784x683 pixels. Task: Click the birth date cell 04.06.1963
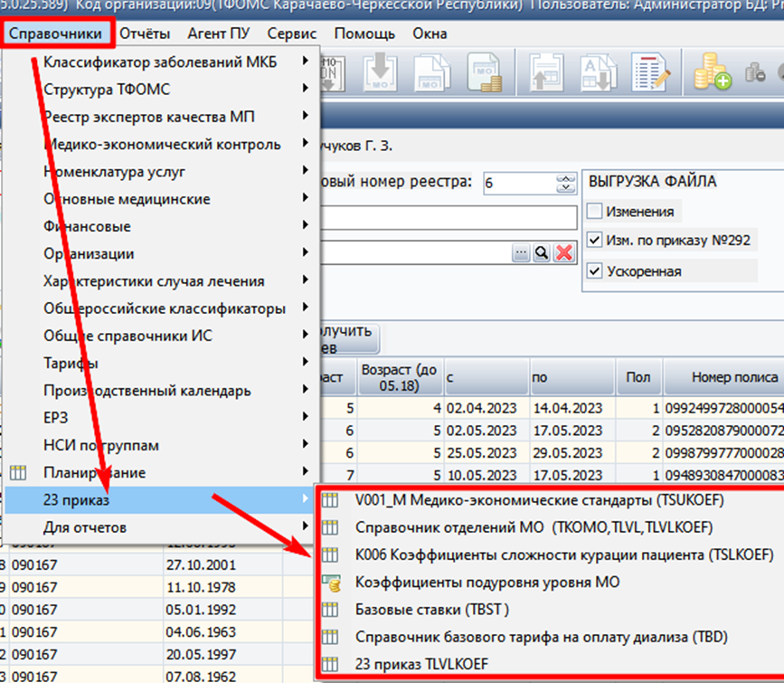tap(223, 632)
